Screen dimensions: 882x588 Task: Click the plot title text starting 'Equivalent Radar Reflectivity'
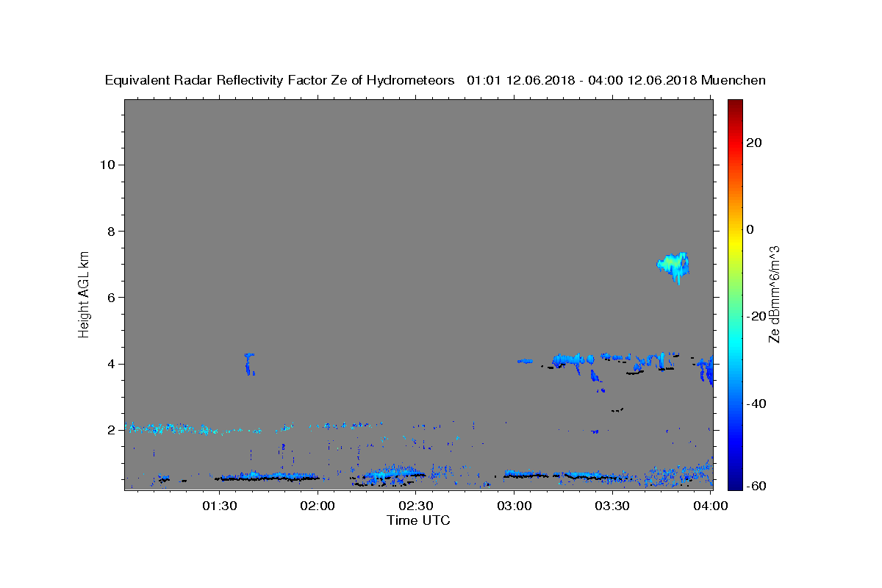tap(435, 80)
